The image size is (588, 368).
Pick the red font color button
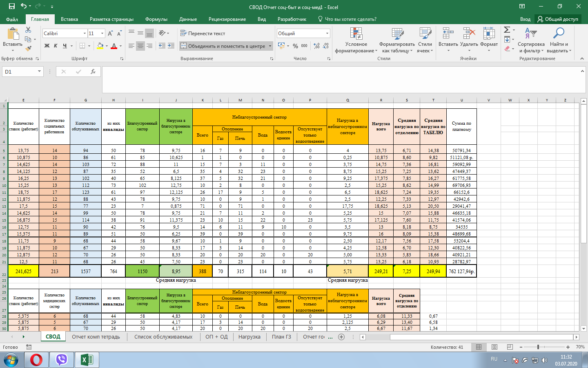point(114,46)
